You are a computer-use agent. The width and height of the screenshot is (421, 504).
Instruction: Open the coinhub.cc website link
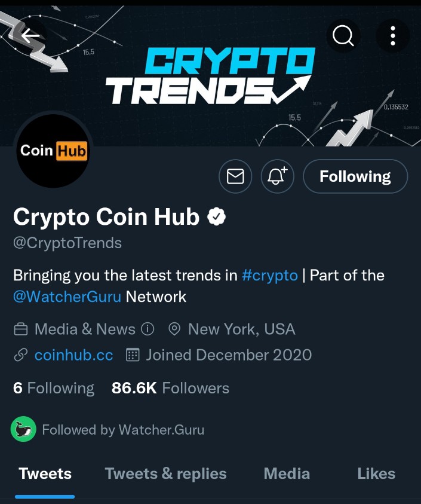(74, 355)
